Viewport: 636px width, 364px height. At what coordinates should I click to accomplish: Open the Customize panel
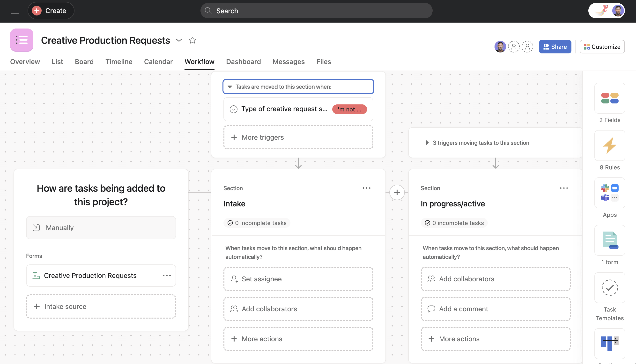click(x=602, y=47)
